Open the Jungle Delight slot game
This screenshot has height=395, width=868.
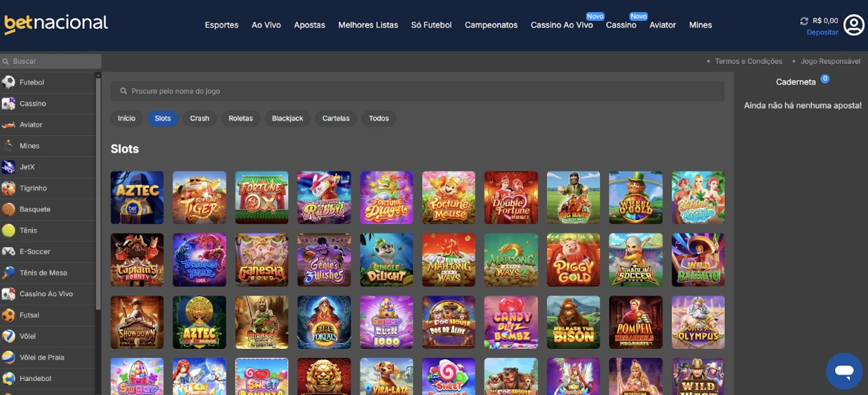[x=386, y=260]
